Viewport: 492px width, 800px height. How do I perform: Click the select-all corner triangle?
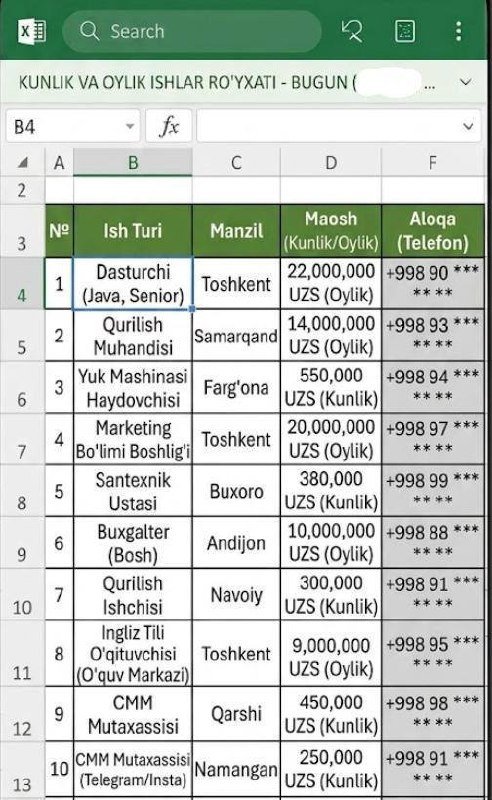tap(22, 163)
